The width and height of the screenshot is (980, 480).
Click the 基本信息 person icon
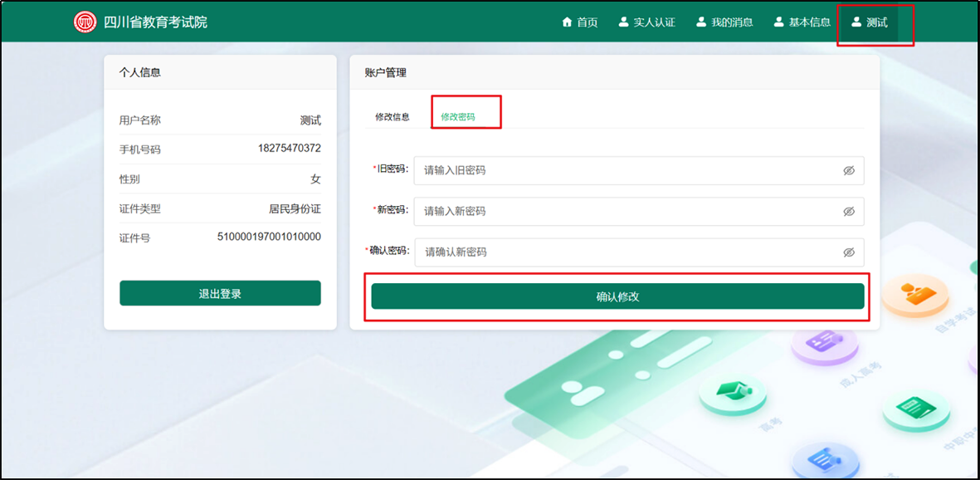pos(778,22)
